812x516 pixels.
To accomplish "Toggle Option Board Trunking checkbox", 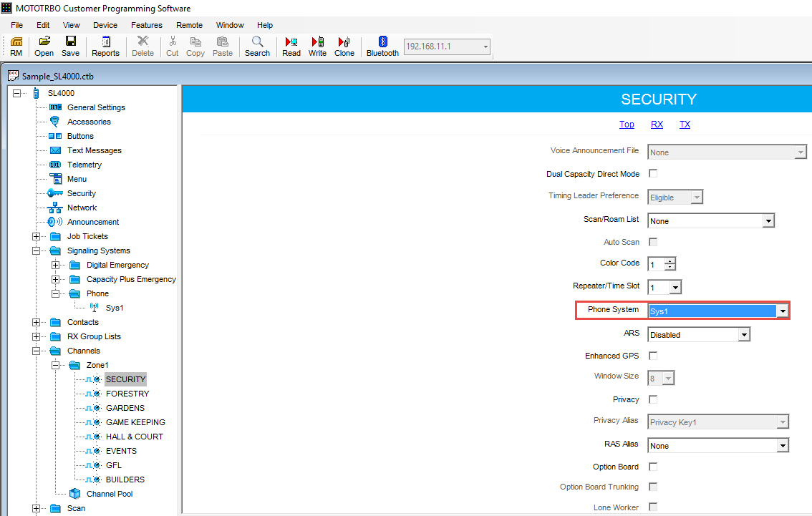I will (653, 487).
